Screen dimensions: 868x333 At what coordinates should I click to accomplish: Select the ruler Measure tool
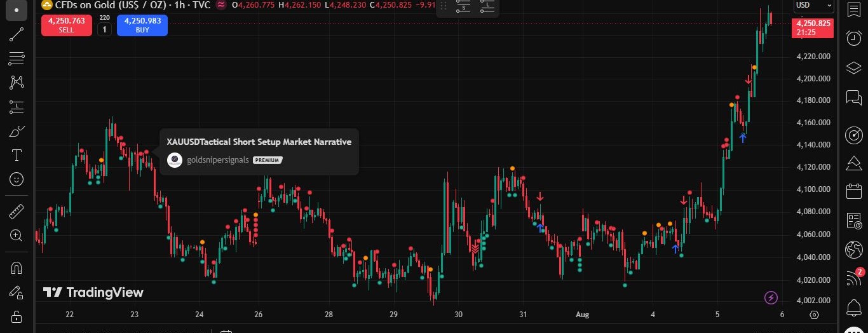[x=17, y=211]
